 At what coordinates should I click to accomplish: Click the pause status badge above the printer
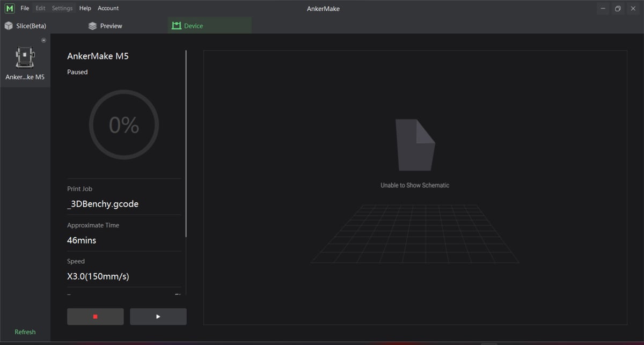point(43,40)
